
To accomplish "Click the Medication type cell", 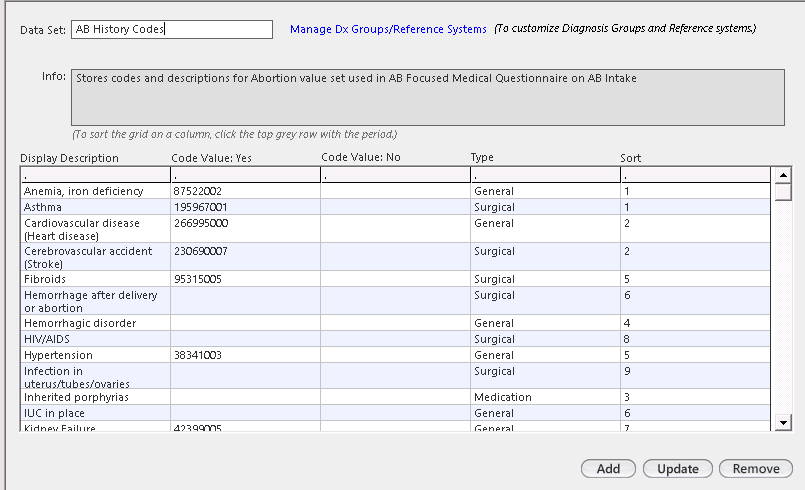I will point(545,397).
